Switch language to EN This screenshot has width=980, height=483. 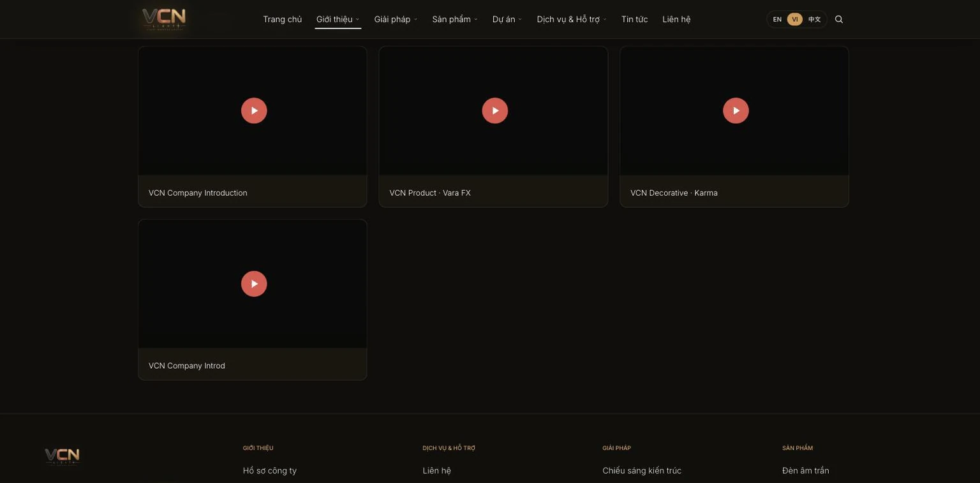777,19
